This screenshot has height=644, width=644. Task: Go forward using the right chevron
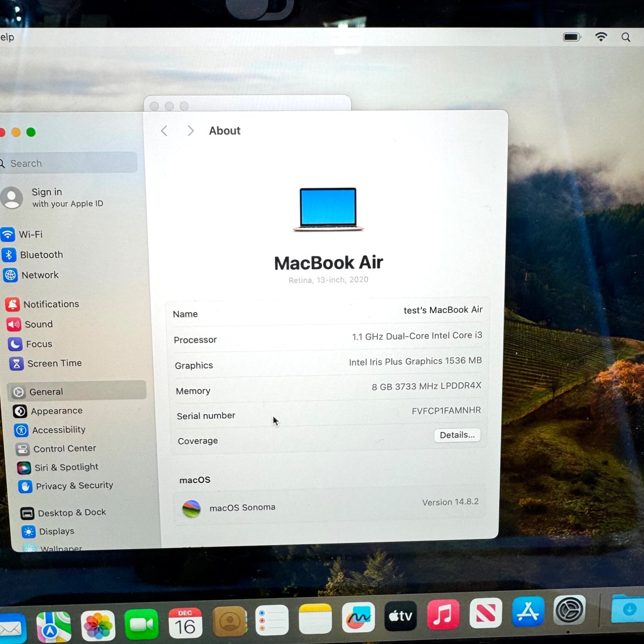tap(191, 131)
